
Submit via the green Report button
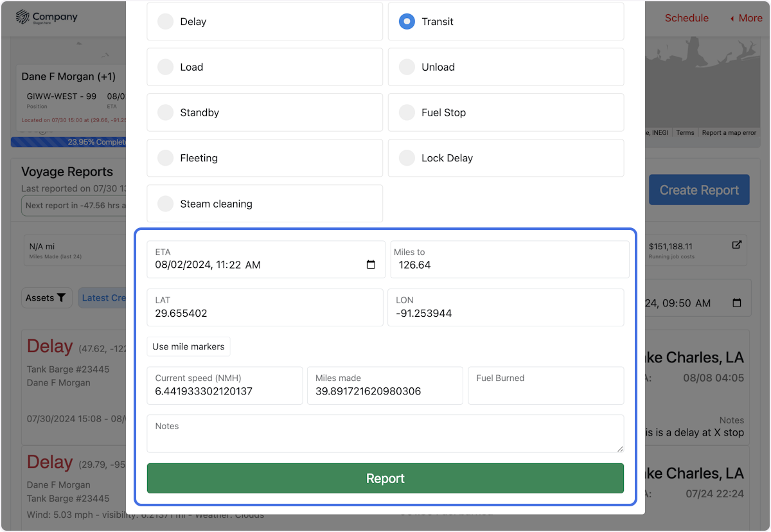[385, 478]
